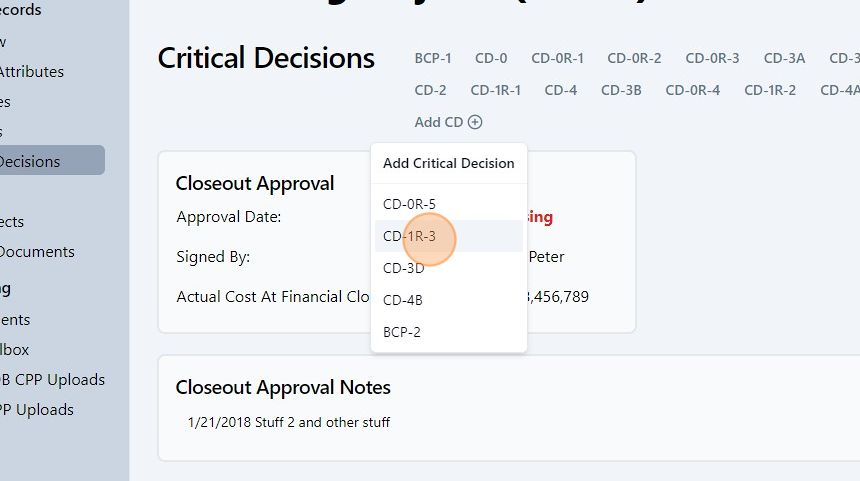
Task: Switch to the CD-0 tab
Action: pyautogui.click(x=491, y=58)
